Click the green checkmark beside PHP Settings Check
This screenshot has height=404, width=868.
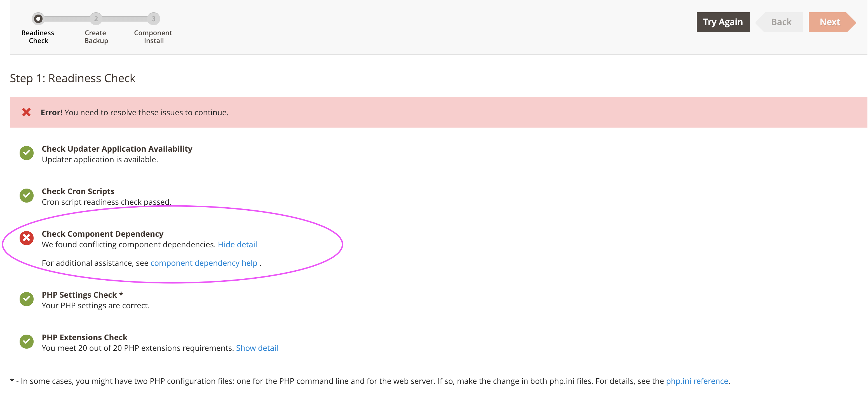26,299
